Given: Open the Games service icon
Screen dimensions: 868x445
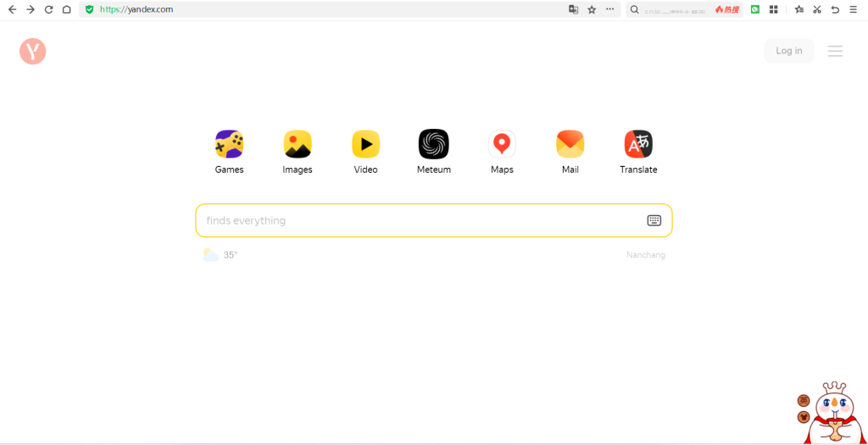Looking at the screenshot, I should 229,144.
